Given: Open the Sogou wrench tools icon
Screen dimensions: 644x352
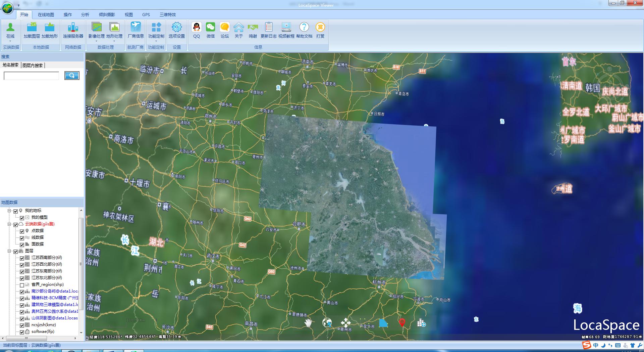Looking at the screenshot, I should [x=640, y=345].
